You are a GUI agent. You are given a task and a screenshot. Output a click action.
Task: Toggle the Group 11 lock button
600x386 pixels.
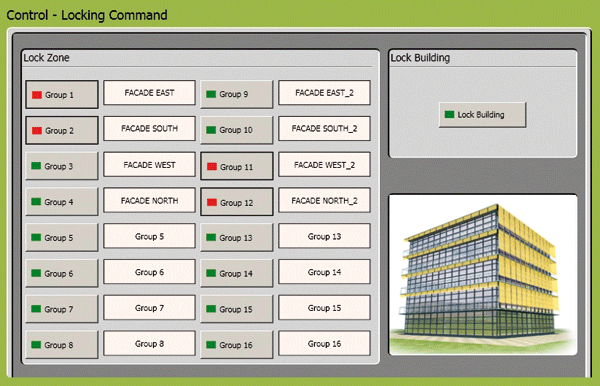point(237,166)
